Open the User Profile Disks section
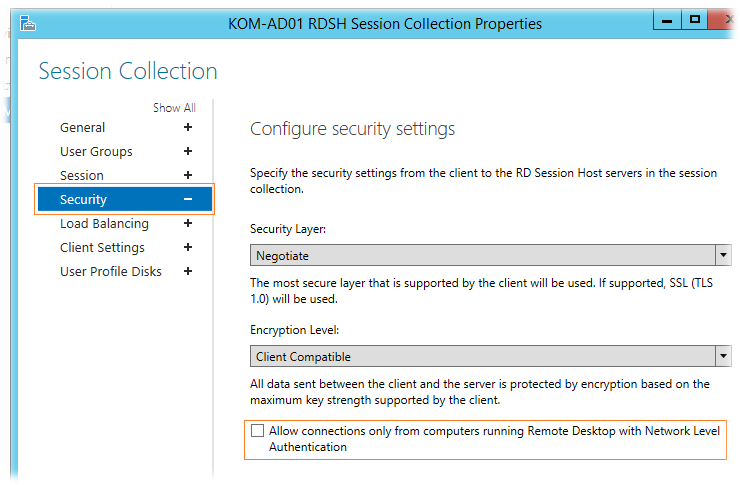This screenshot has width=740, height=485. click(x=111, y=271)
